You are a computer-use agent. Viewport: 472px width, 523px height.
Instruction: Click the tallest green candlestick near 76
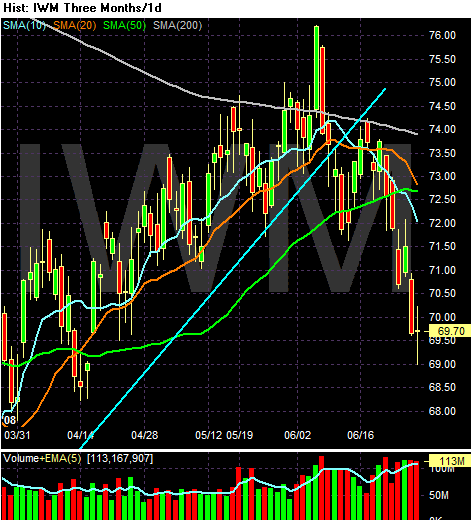316,68
